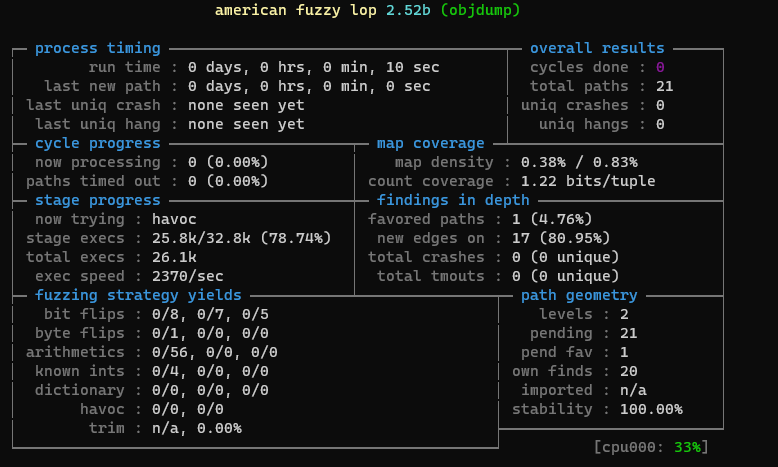This screenshot has width=778, height=467.
Task: Select the now processing value 0 (0.00%)
Action: pos(228,162)
